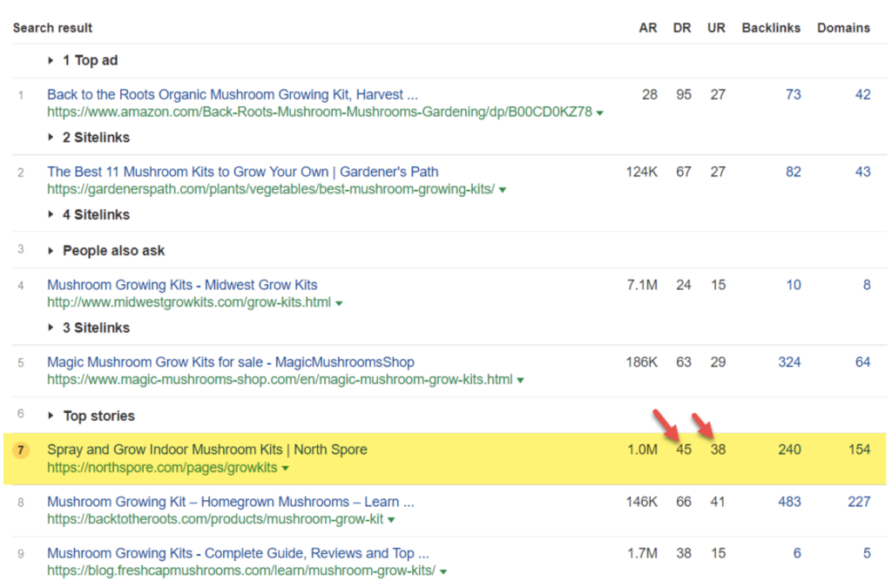Image resolution: width=892 pixels, height=588 pixels.
Task: Click the gardenerspath.com green URL
Action: click(271, 189)
